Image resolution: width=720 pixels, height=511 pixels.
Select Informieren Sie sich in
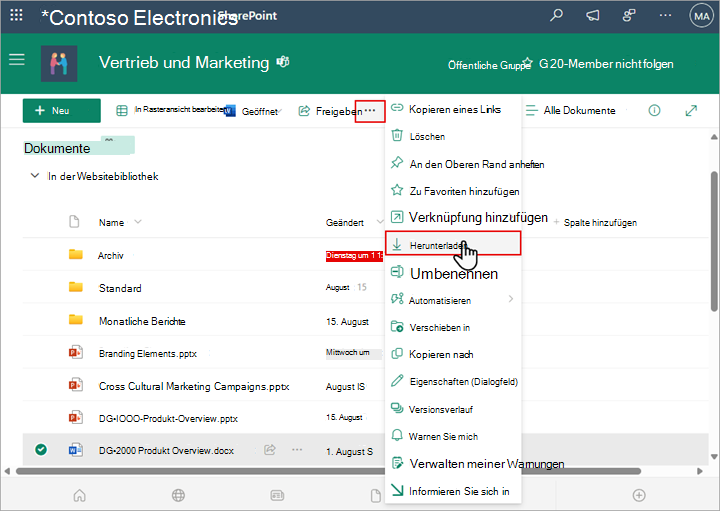coord(453,491)
